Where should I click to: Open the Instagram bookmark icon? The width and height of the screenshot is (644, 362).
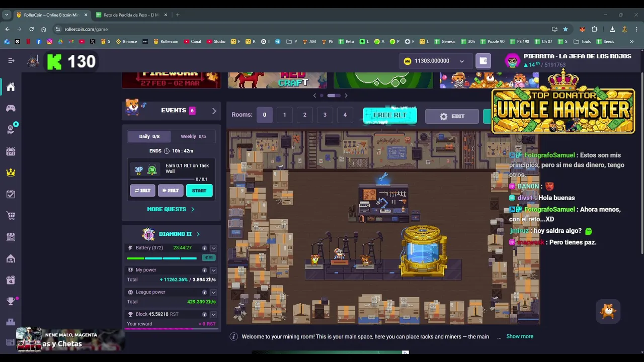tap(49, 42)
